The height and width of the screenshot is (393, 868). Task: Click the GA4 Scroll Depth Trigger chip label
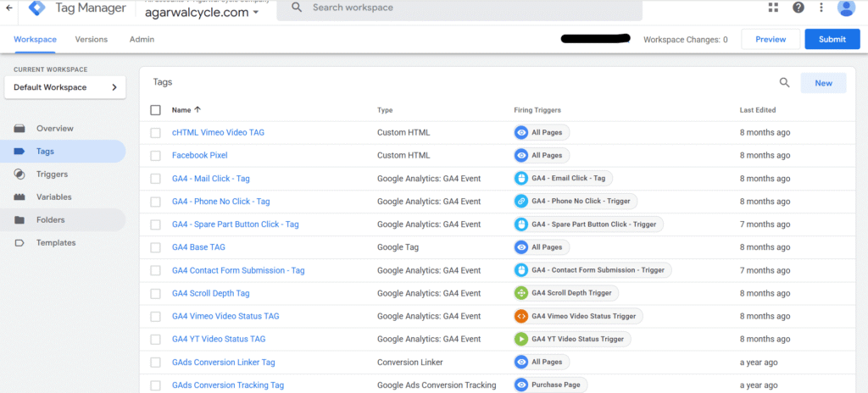572,293
